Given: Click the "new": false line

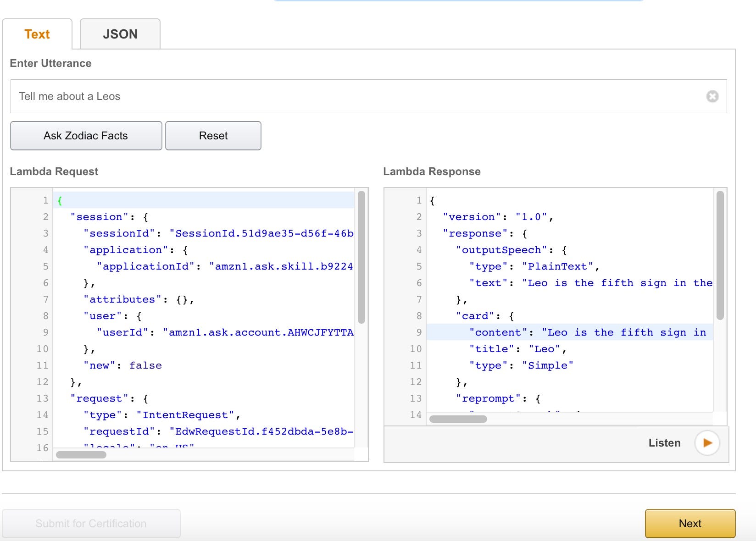Looking at the screenshot, I should pos(122,365).
